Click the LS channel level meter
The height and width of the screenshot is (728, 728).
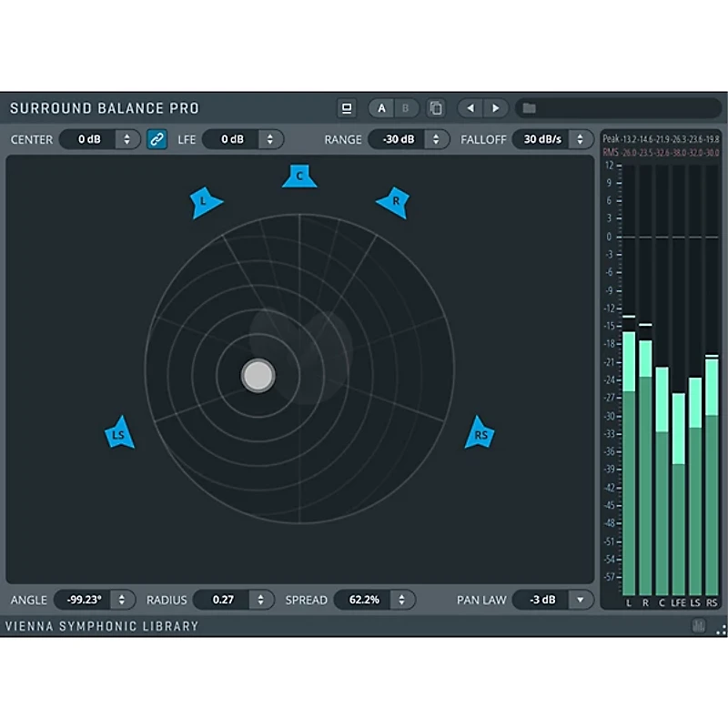695,380
